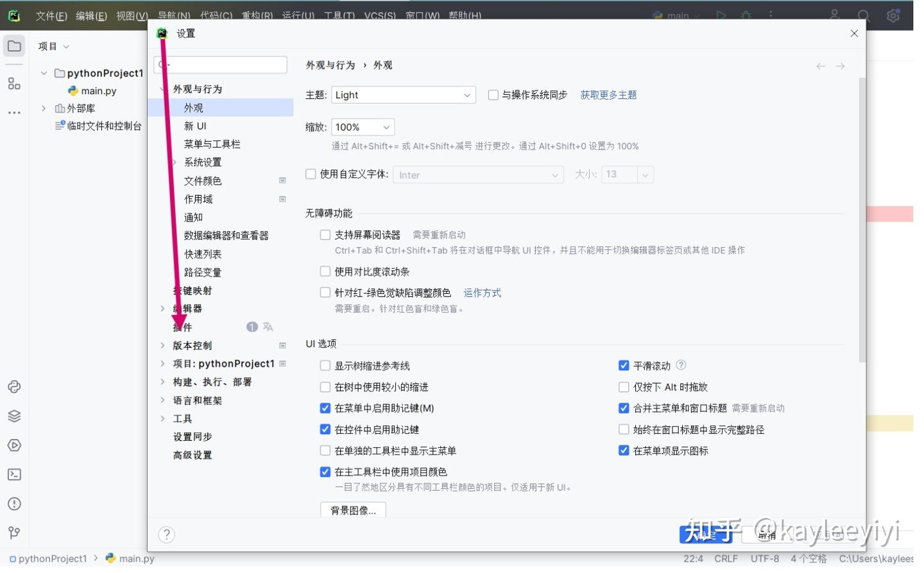Viewport: 924px width, 573px height.
Task: Open the 缩放 100% dropdown
Action: pyautogui.click(x=363, y=127)
